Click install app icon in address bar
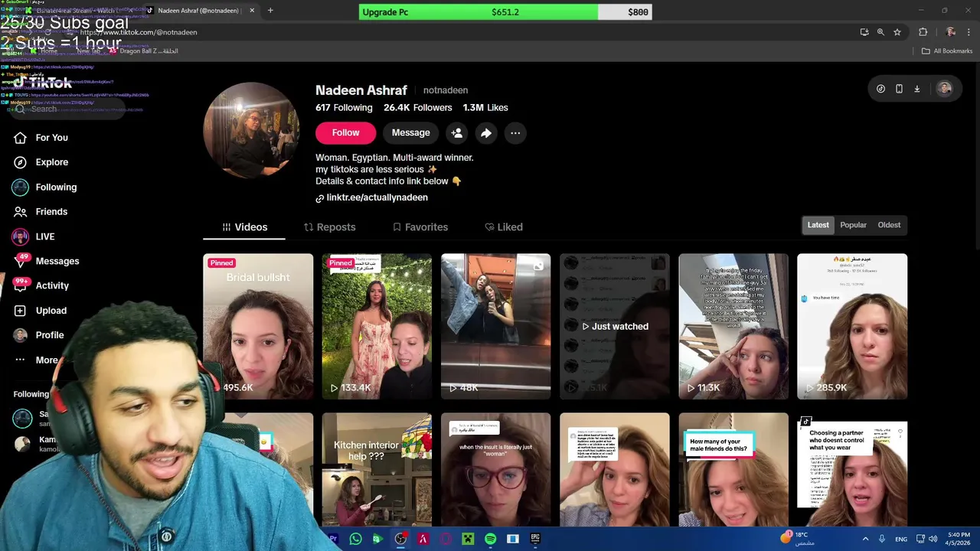This screenshot has height=551, width=980. coord(864,32)
